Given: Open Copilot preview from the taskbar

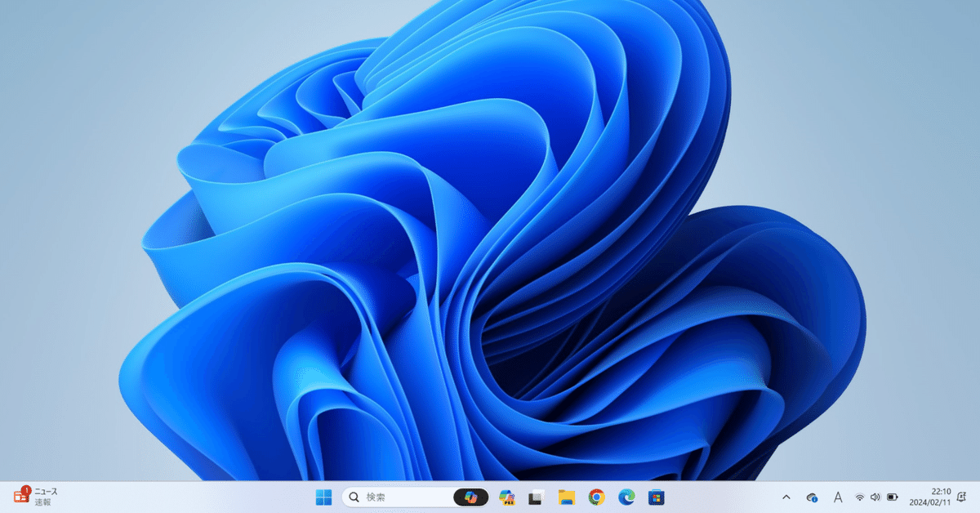Looking at the screenshot, I should pyautogui.click(x=507, y=497).
